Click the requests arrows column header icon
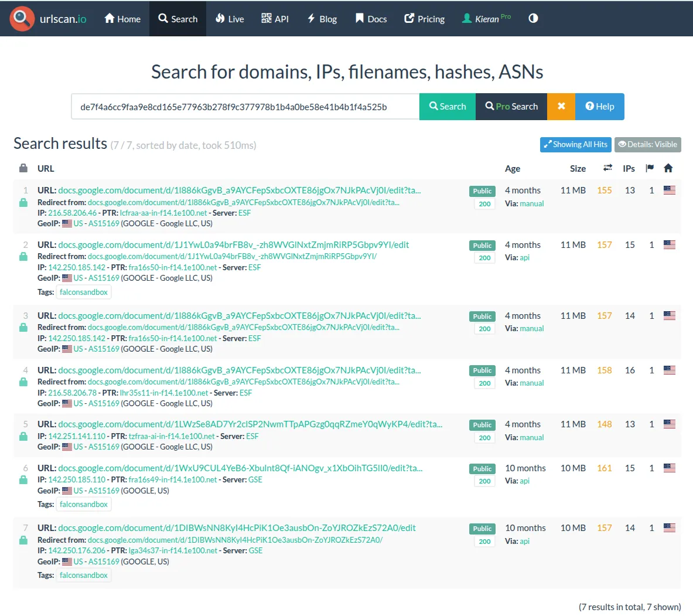Screen dimensions: 693x616 coord(607,168)
